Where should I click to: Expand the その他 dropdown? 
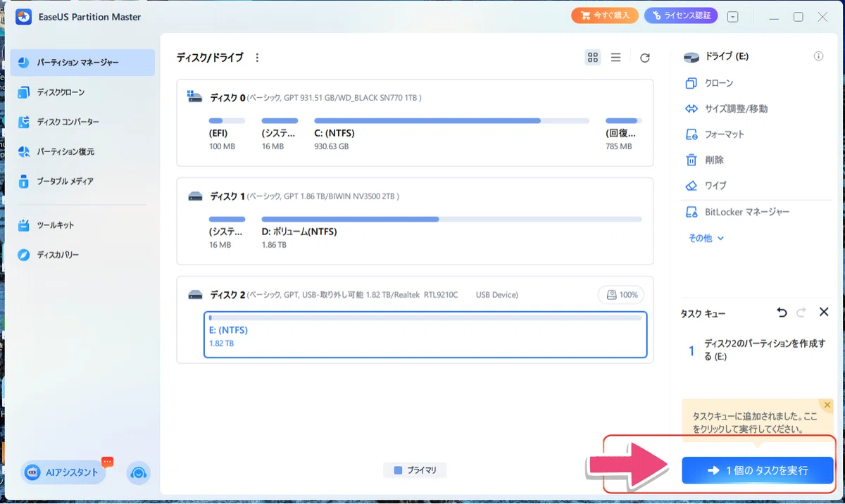click(x=706, y=238)
